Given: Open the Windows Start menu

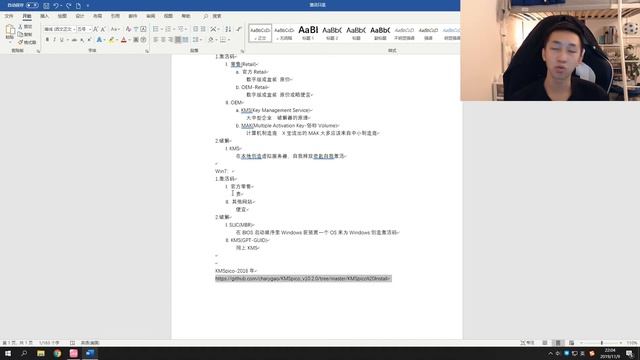Looking at the screenshot, I should pyautogui.click(x=8, y=353).
